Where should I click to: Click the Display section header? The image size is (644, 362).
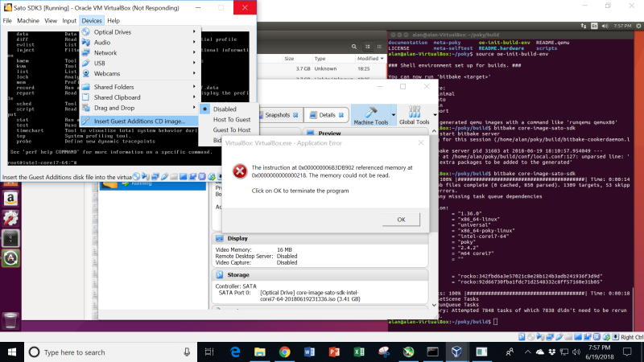(320, 238)
